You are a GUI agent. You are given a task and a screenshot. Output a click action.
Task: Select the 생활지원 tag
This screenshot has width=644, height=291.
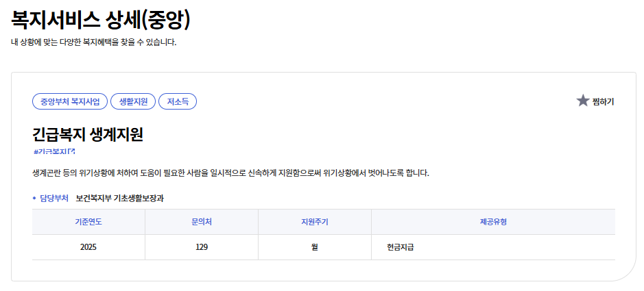133,101
